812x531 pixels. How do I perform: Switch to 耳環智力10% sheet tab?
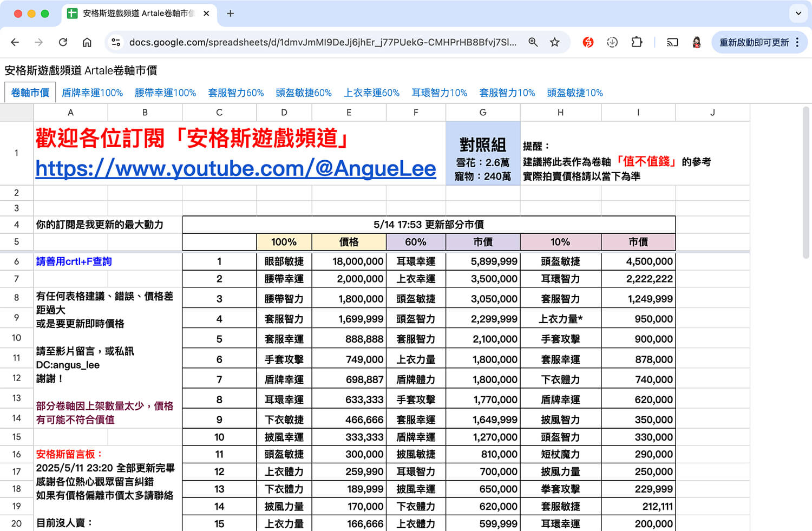439,93
